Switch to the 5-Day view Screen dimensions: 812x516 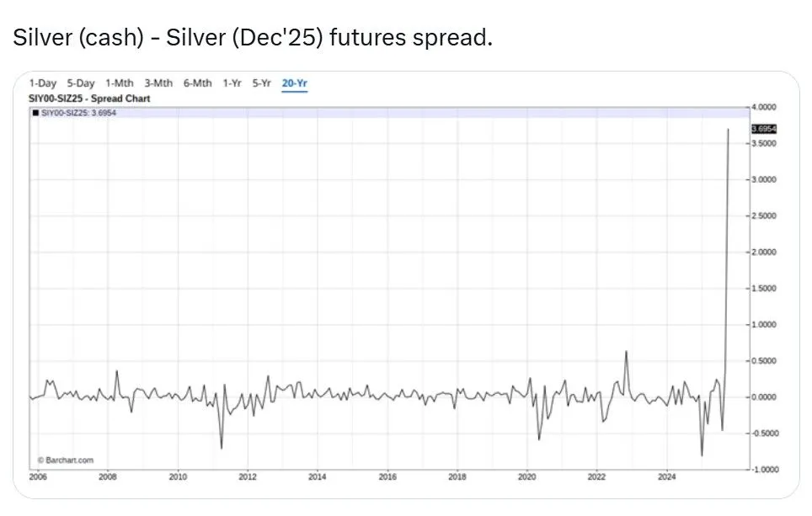80,83
